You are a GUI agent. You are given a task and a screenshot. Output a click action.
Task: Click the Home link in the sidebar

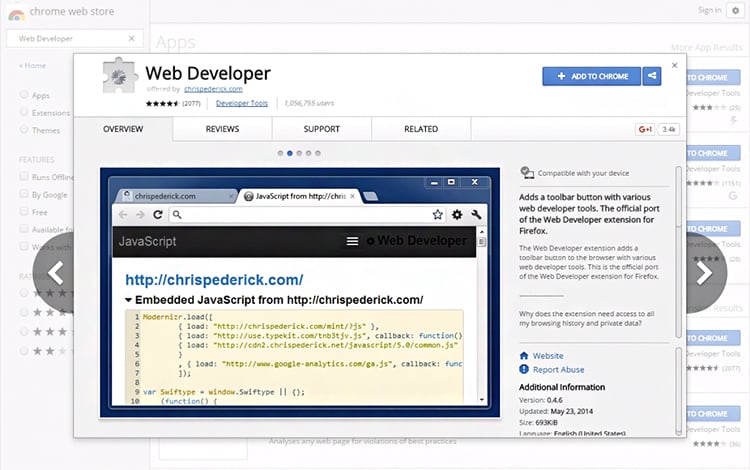coord(33,66)
